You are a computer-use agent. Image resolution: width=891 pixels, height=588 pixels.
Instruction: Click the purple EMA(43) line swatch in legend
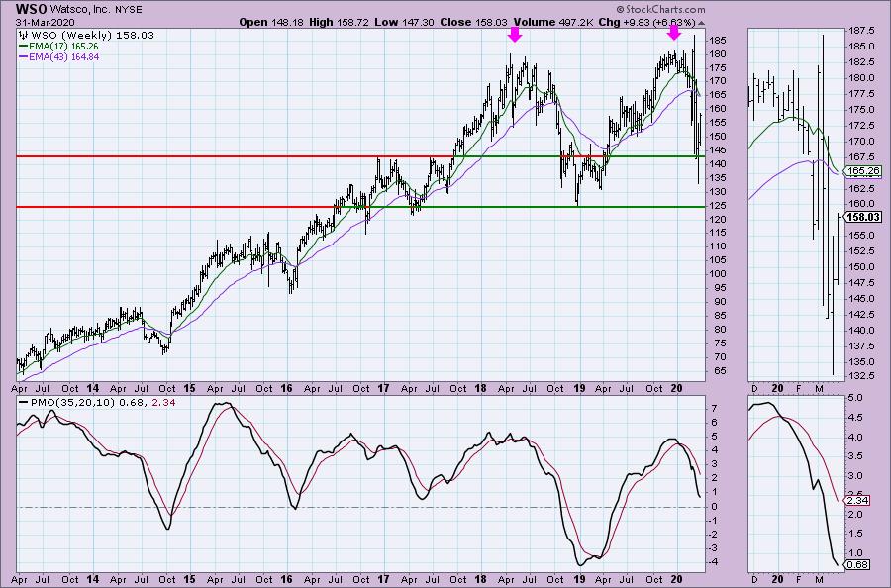(24, 56)
